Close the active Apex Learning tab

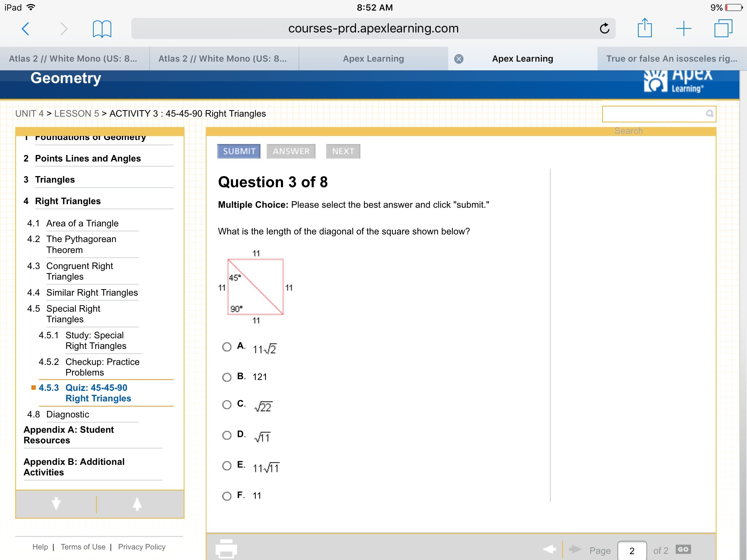point(459,59)
